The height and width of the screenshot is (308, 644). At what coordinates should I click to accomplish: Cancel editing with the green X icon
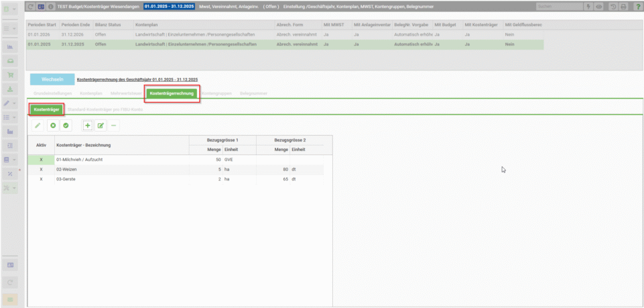53,125
